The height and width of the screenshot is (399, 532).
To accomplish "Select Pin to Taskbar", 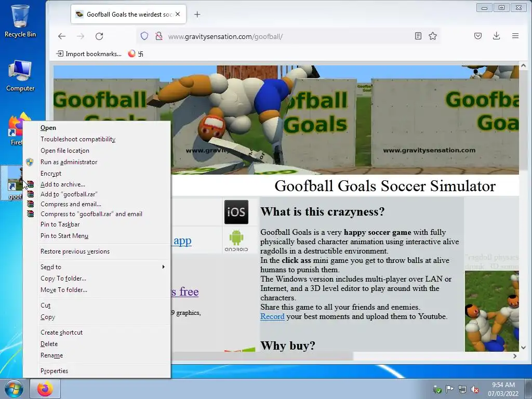I will pos(97,224).
